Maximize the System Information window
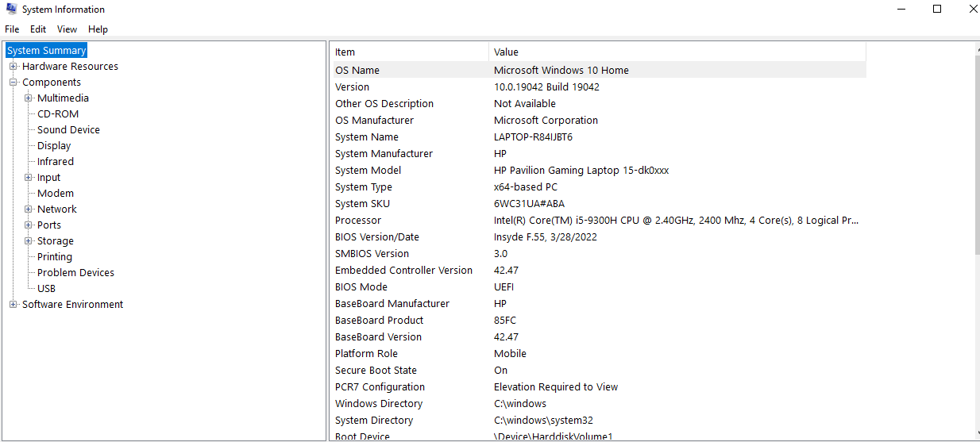Image resolution: width=980 pixels, height=442 pixels. point(937,10)
